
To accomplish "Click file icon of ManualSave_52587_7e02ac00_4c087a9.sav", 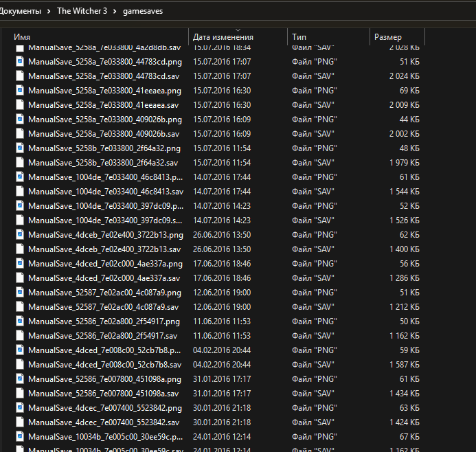I will coord(20,306).
